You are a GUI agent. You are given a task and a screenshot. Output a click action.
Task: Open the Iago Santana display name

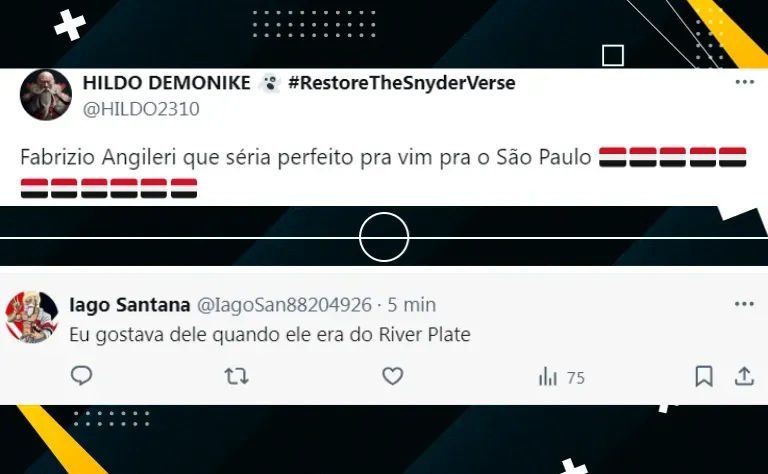tap(130, 305)
